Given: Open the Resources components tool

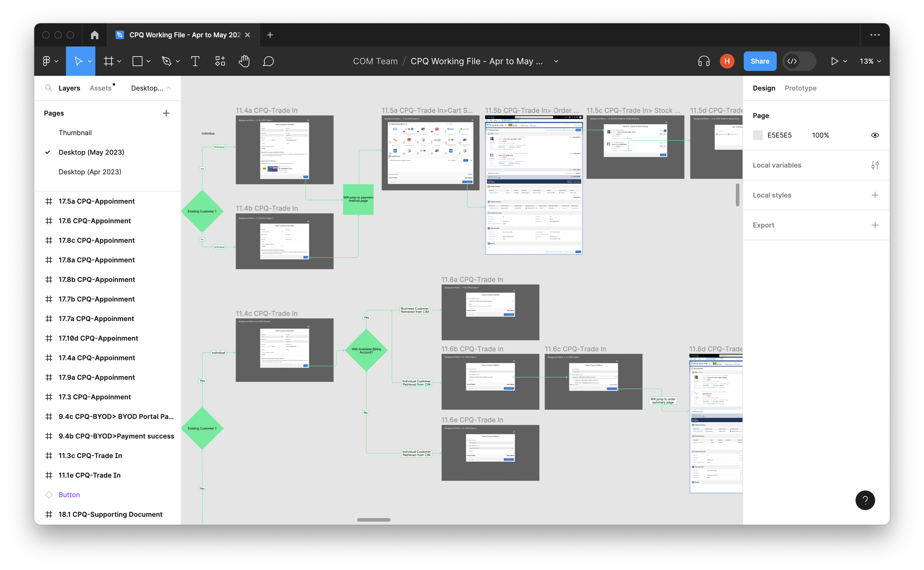Looking at the screenshot, I should pos(220,61).
